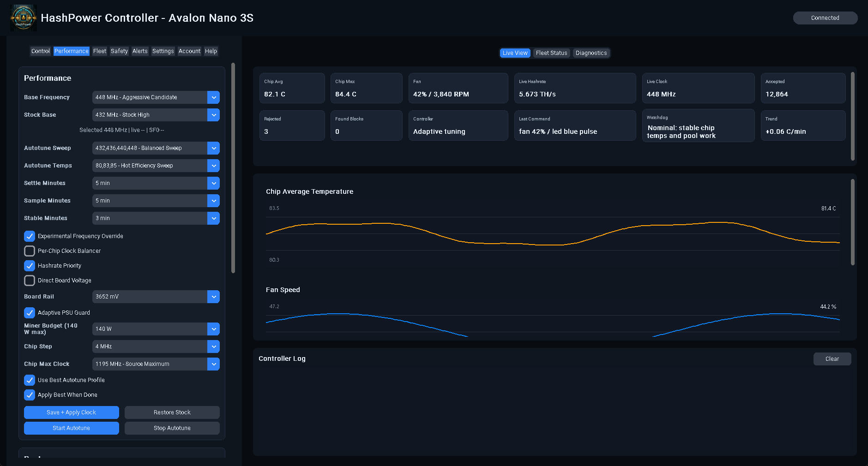Open the Help tab

coord(211,51)
